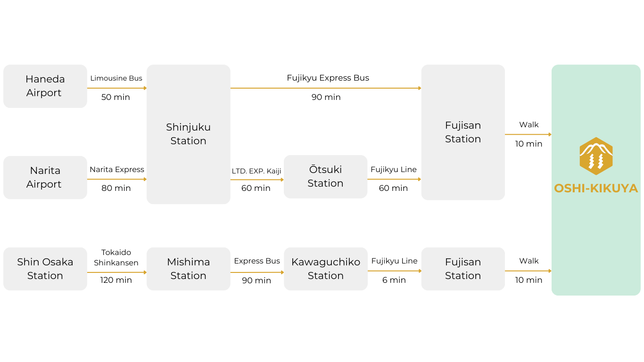
Task: Click the 6 min duration text
Action: pos(394,280)
